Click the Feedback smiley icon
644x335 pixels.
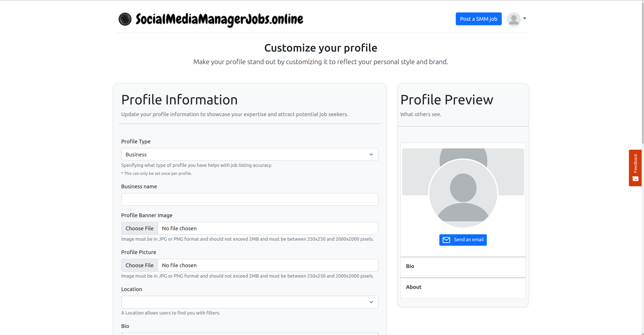click(x=635, y=179)
